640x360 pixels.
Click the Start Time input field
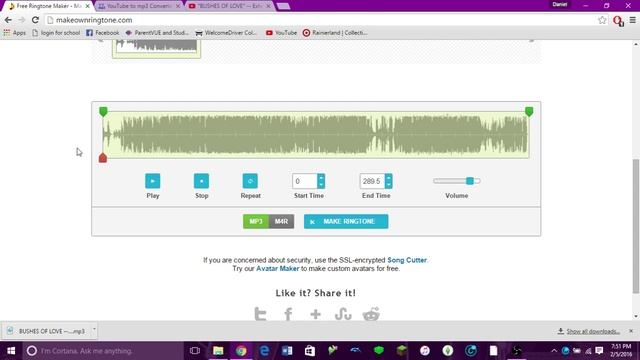[304, 181]
